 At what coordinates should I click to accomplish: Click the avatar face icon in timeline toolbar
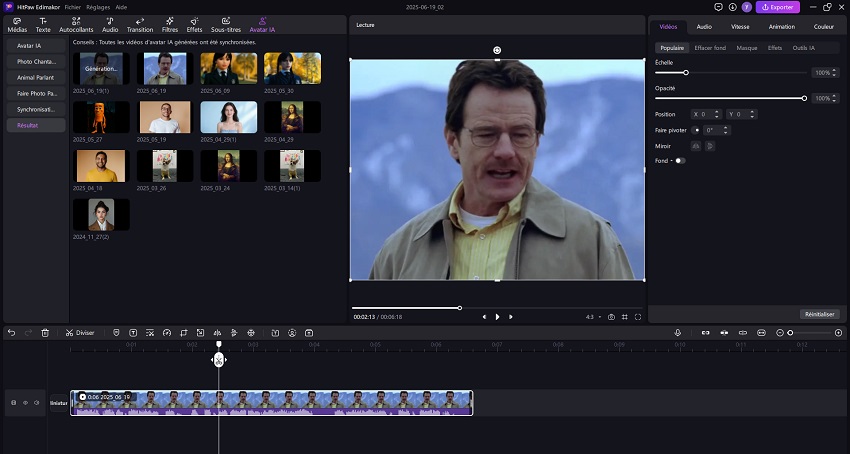(x=292, y=332)
